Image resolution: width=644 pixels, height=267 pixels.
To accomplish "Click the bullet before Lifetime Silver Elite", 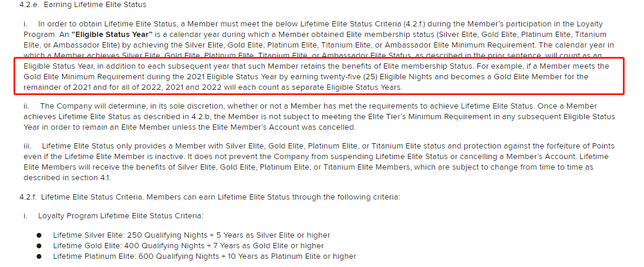I will pyautogui.click(x=39, y=235).
